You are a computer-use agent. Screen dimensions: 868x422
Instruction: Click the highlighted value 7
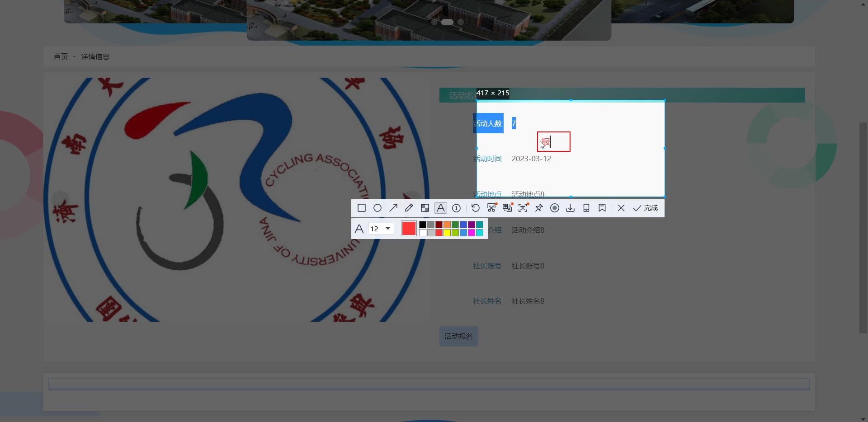point(514,123)
